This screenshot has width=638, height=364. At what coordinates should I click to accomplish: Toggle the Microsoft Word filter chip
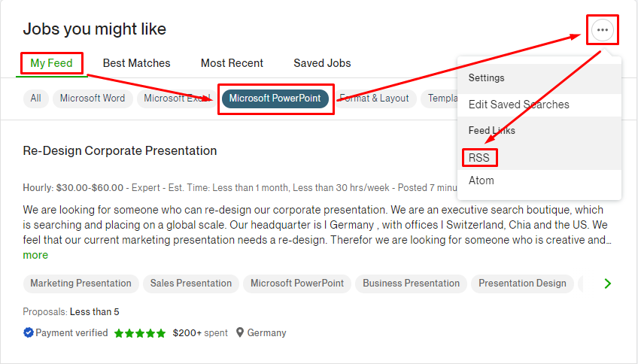[x=93, y=99]
